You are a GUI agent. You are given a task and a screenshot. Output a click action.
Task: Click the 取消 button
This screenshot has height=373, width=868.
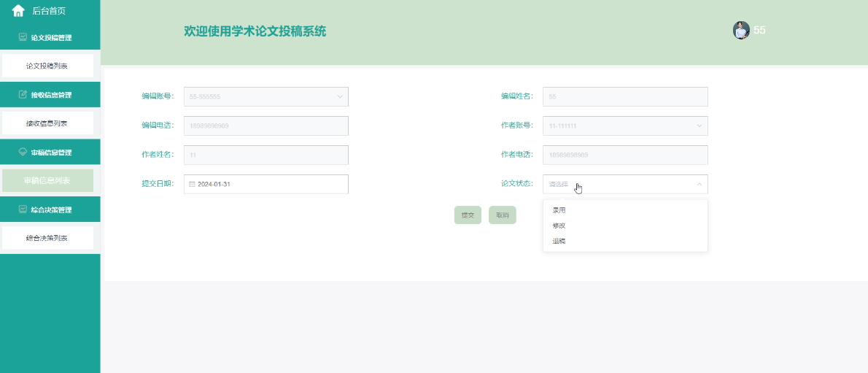coord(502,215)
